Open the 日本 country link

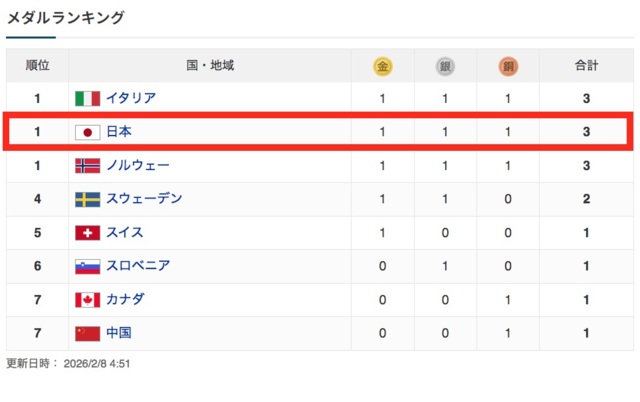[x=119, y=132]
